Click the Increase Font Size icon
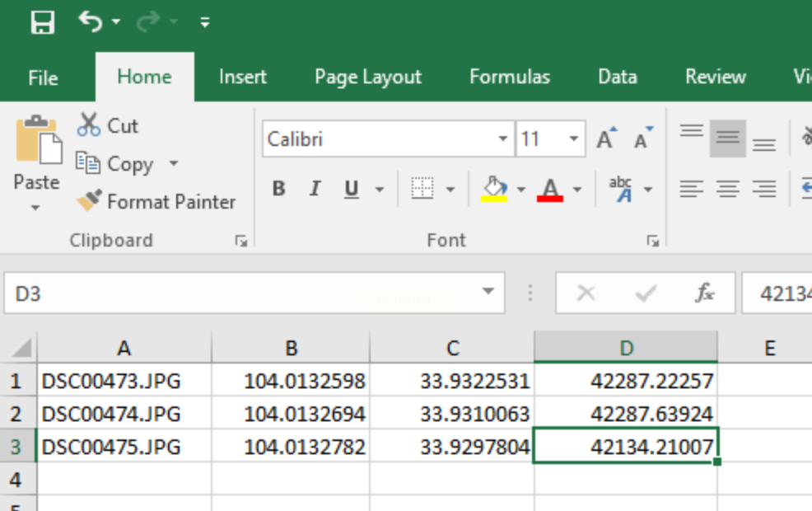This screenshot has height=511, width=812. [x=606, y=139]
